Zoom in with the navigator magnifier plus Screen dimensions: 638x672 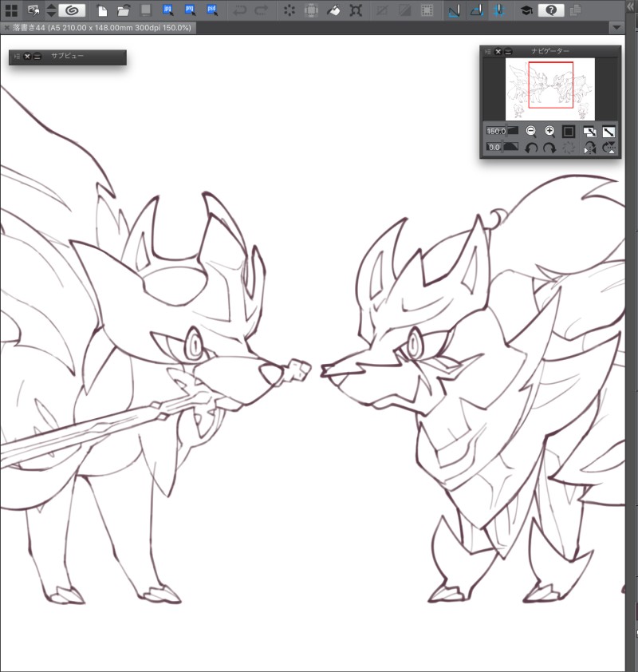[x=549, y=131]
